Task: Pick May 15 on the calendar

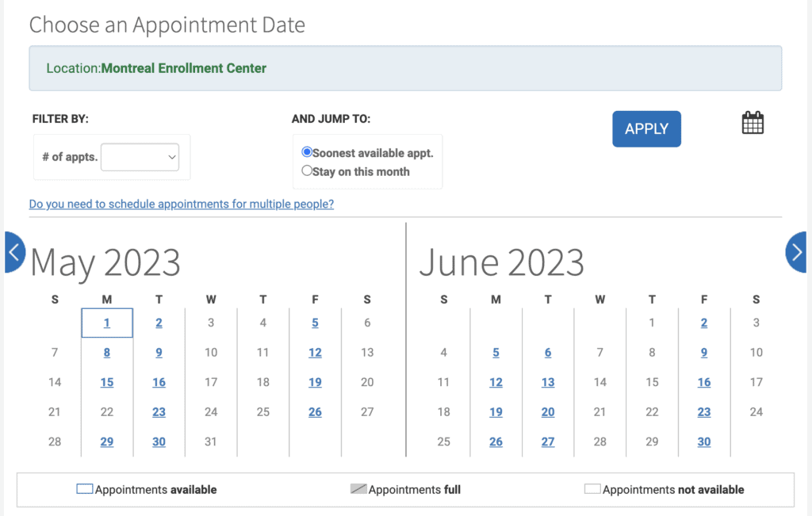Action: click(106, 382)
